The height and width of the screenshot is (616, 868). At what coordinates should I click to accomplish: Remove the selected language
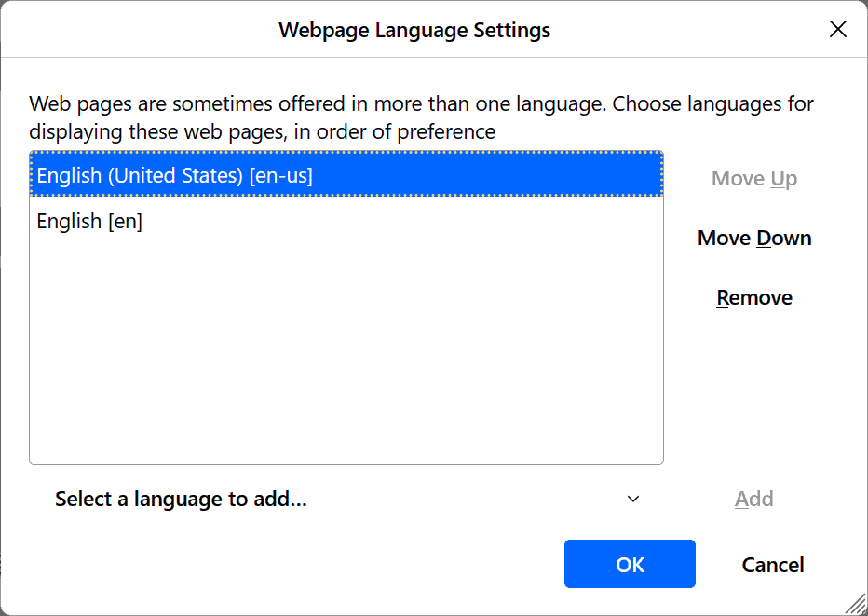(x=754, y=298)
